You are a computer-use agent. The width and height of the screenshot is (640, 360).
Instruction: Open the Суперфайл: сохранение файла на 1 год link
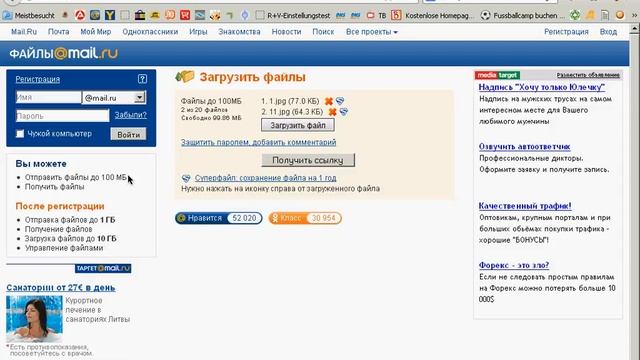point(265,178)
